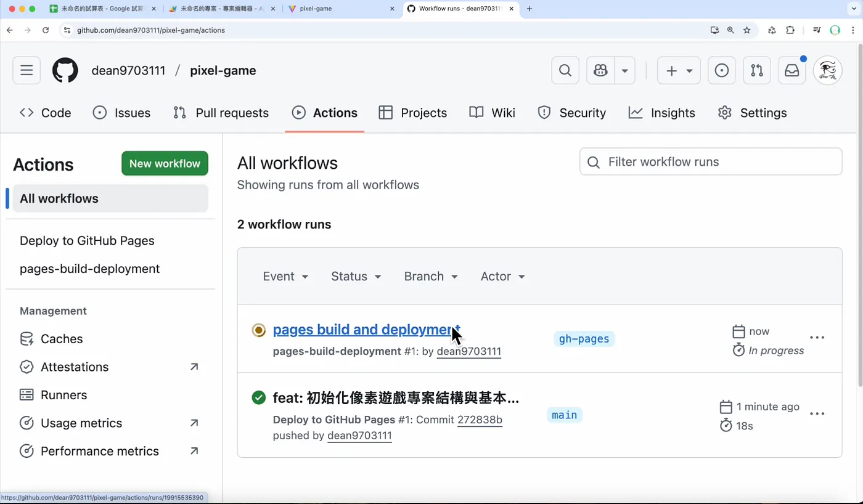863x504 pixels.
Task: Focus the Filter workflow runs field
Action: click(x=711, y=161)
